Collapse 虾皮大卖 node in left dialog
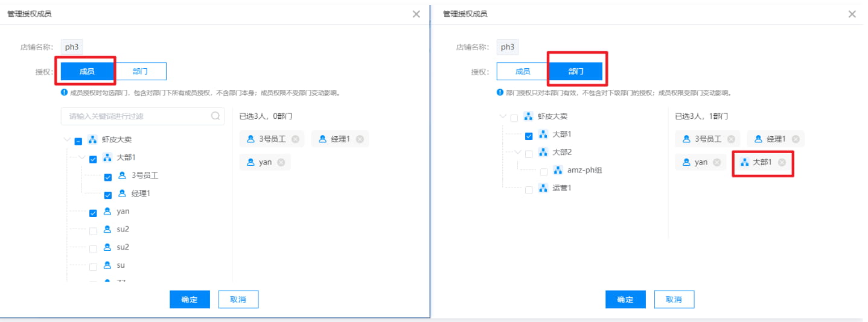Screen dimensions: 868x322 (66, 140)
